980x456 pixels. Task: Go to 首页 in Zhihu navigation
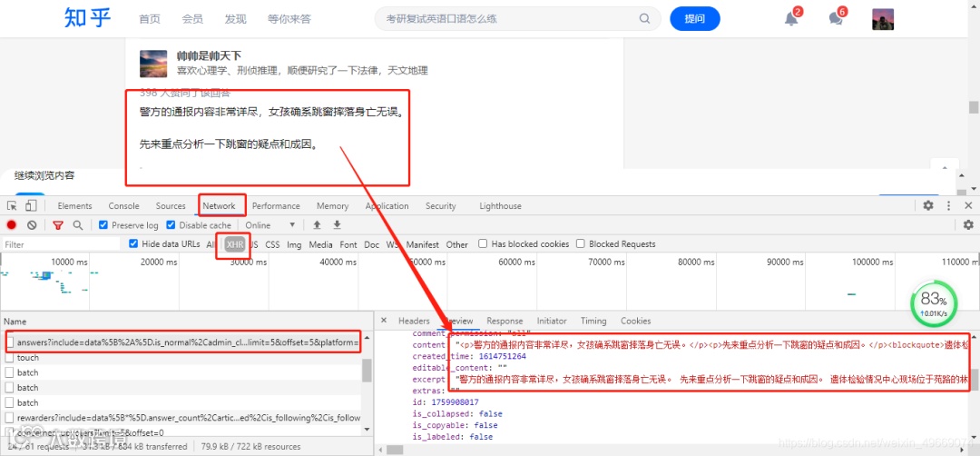(x=150, y=19)
